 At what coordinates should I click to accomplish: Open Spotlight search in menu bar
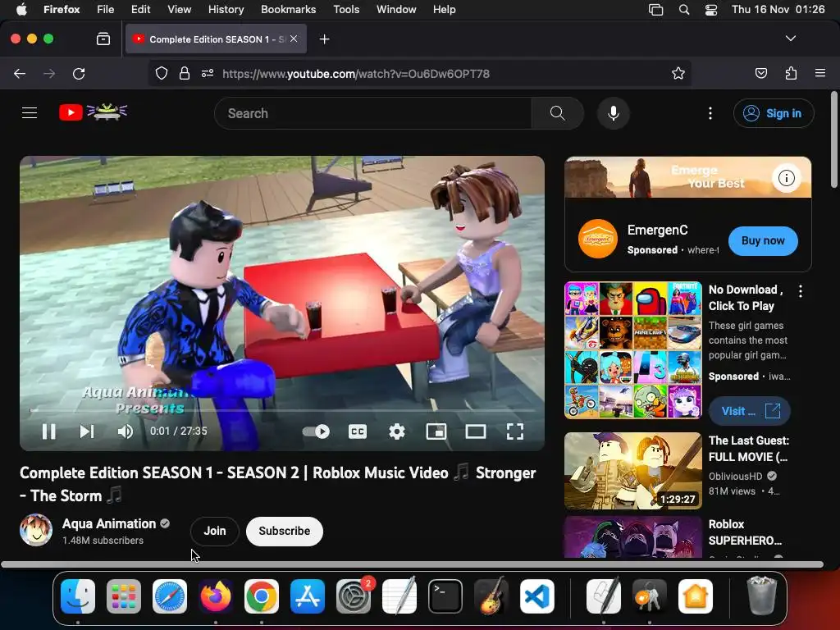tap(683, 9)
